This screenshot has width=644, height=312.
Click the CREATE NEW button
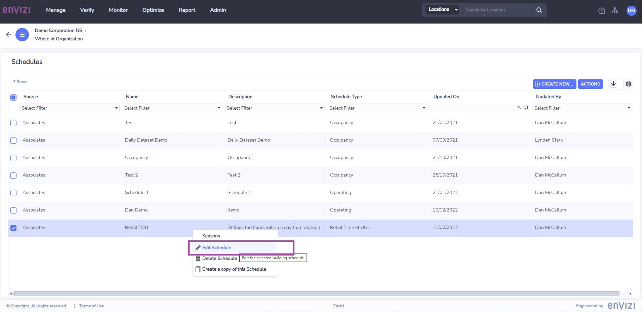pyautogui.click(x=555, y=84)
